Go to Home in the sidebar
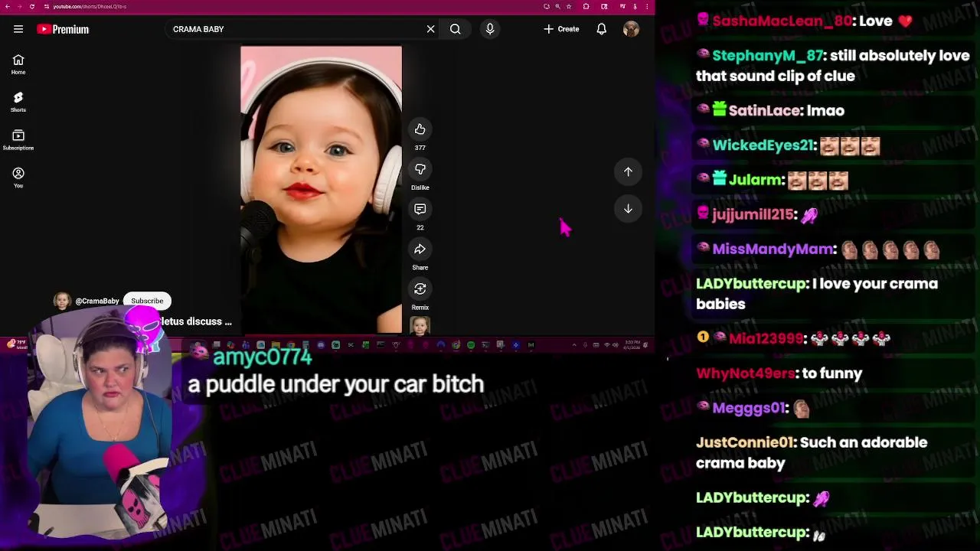The width and height of the screenshot is (980, 551). pos(18,64)
